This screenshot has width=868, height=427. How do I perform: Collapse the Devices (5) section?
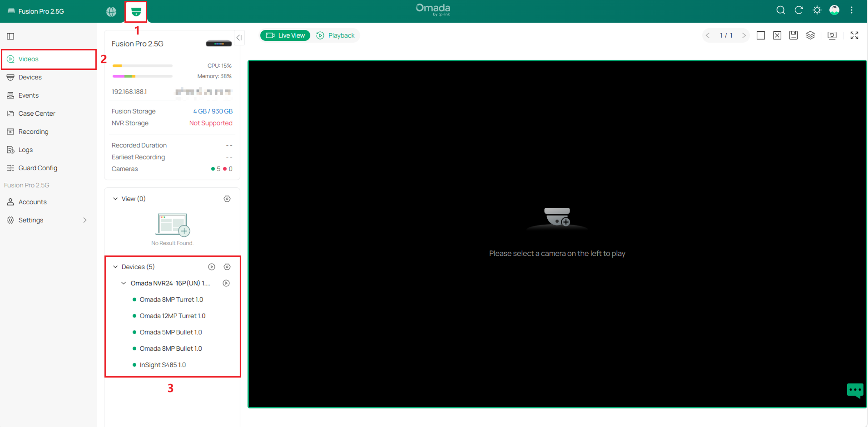click(115, 267)
